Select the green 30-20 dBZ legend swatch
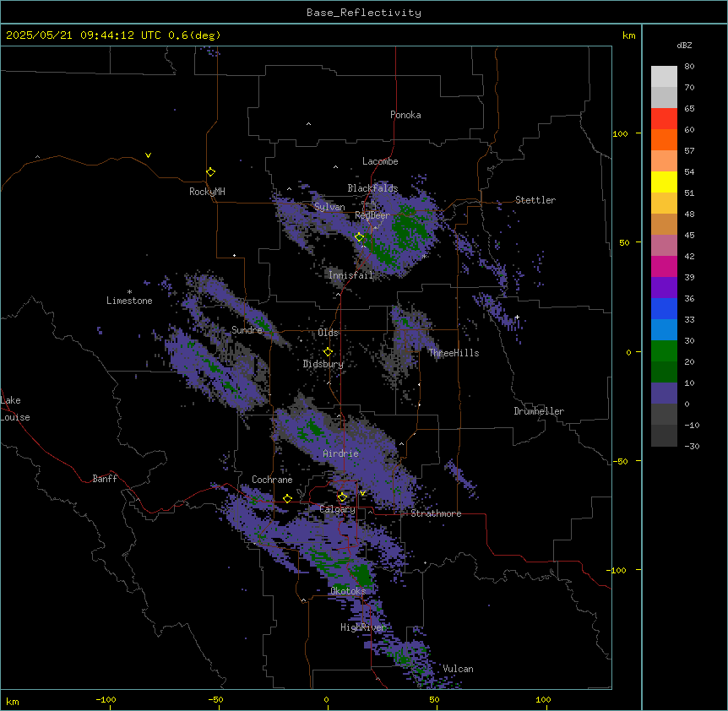The height and width of the screenshot is (711, 728). click(664, 351)
